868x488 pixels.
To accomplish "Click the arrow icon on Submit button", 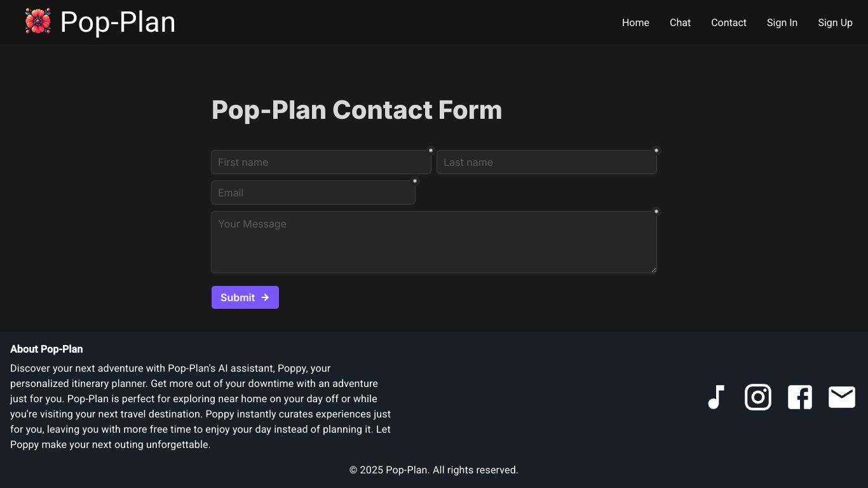I will [x=265, y=297].
